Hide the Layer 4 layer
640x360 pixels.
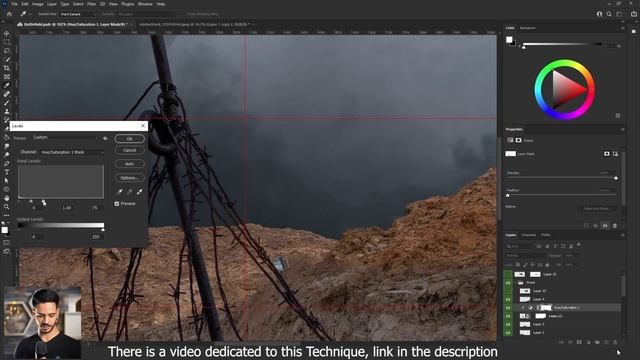508,300
